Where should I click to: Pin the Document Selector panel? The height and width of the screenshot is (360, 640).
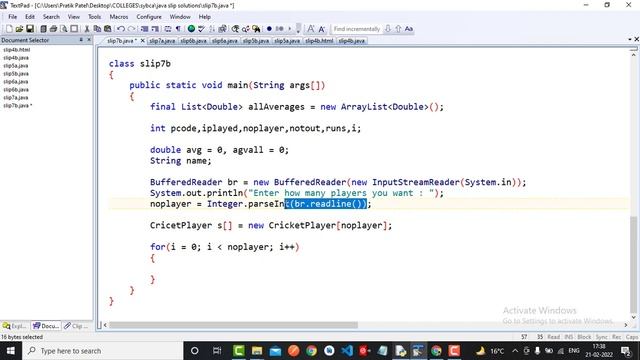[x=81, y=40]
